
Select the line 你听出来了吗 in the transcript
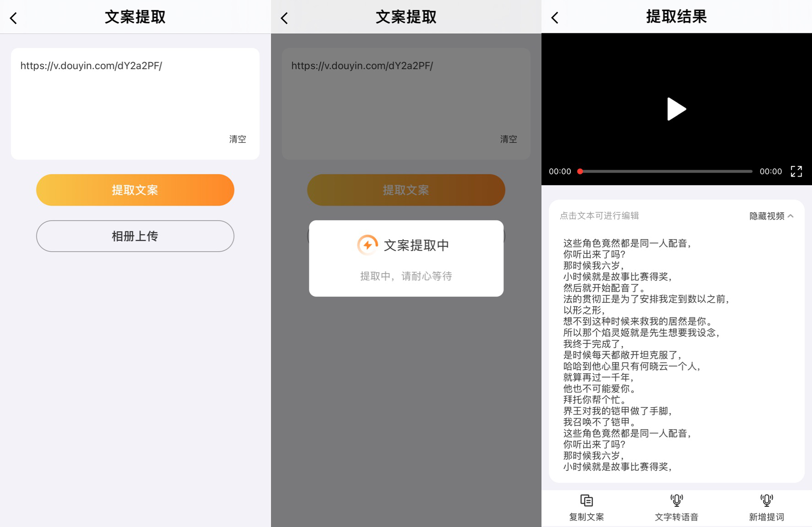[x=595, y=254]
